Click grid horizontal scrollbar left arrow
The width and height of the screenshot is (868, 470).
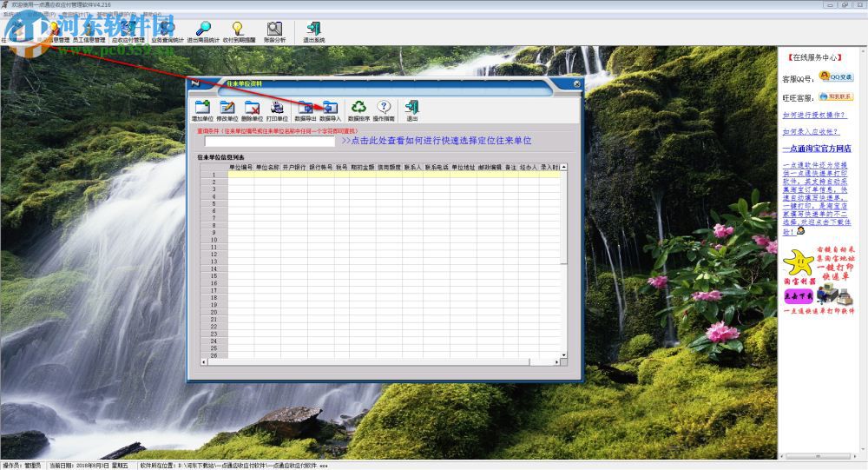point(204,362)
